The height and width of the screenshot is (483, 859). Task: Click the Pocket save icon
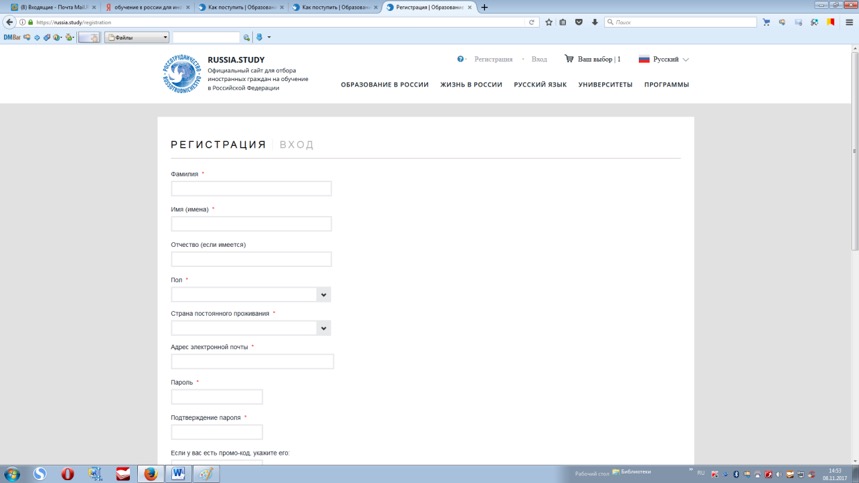(x=579, y=22)
